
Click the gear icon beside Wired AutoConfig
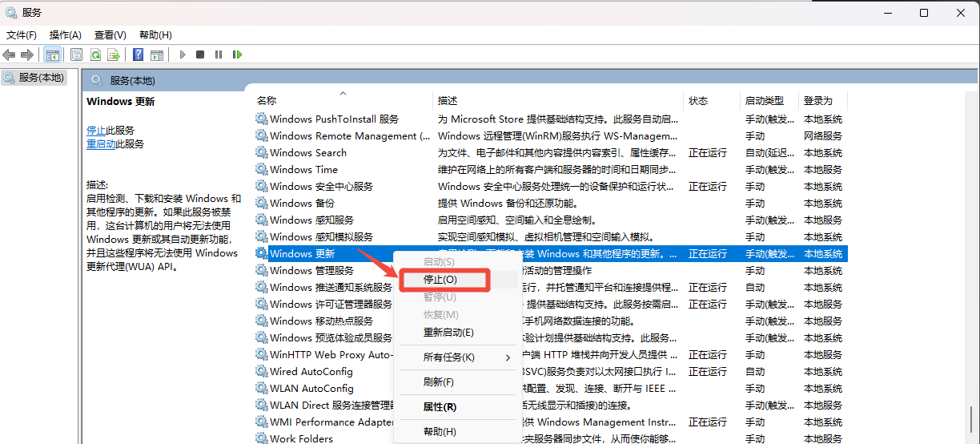click(x=262, y=371)
